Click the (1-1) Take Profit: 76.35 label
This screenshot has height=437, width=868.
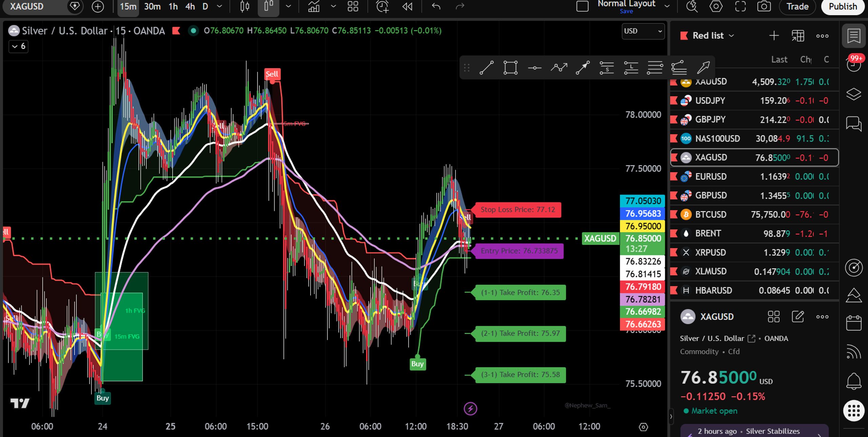(x=520, y=292)
